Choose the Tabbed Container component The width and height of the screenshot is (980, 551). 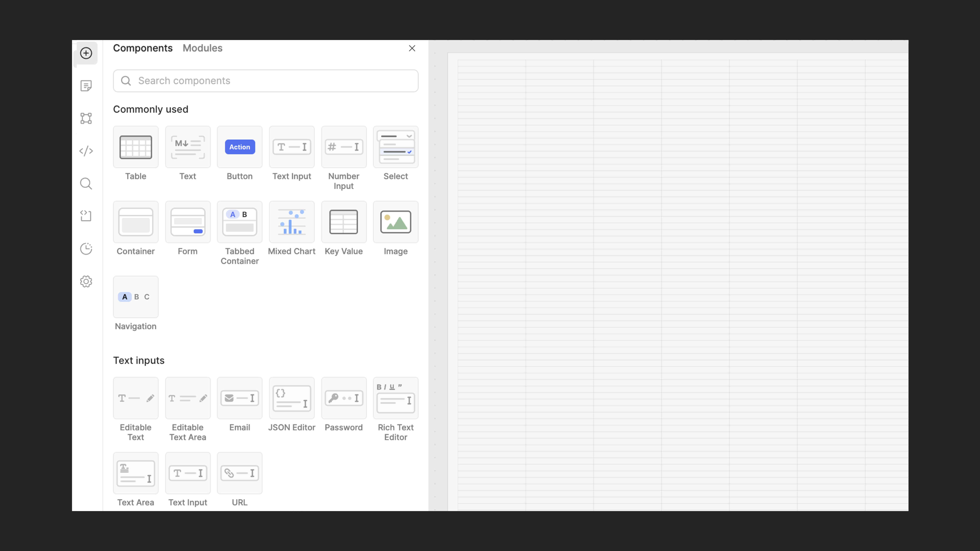click(240, 222)
